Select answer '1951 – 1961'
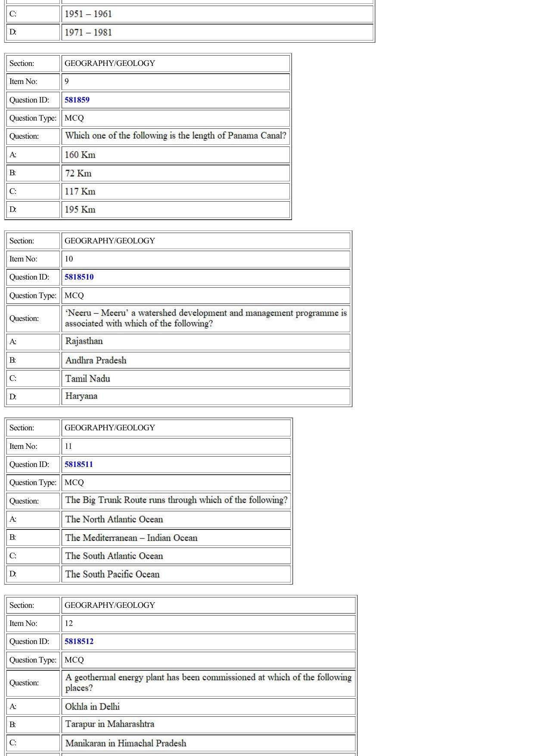Screen dimensions: 534x756 point(88,14)
